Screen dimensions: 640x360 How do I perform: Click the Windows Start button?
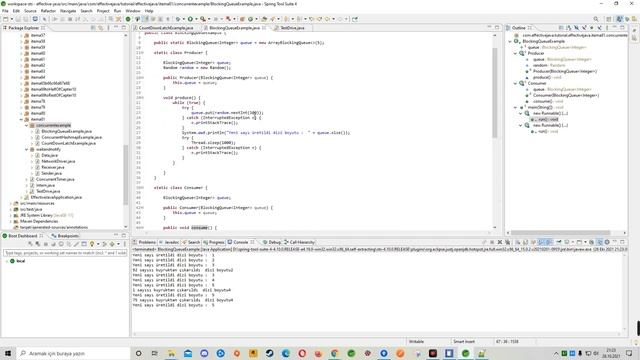(8, 353)
